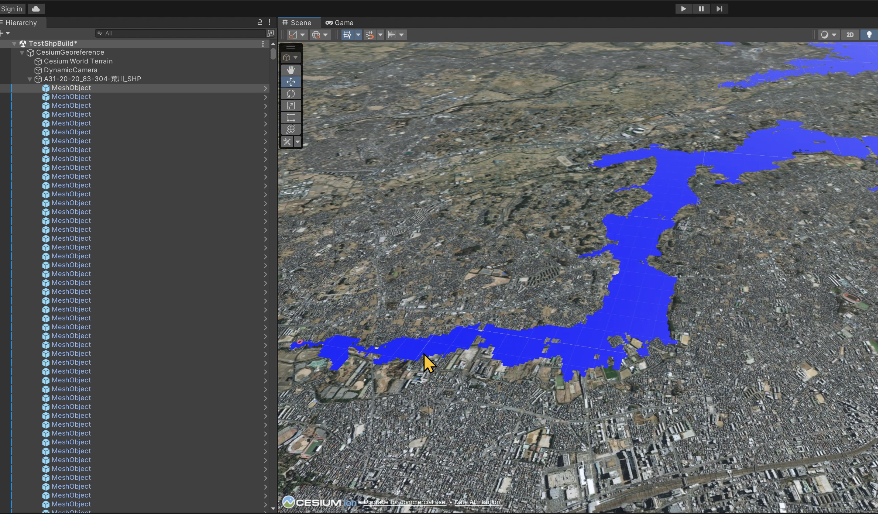Open the draw mode dropdown
The width and height of the screenshot is (878, 514).
828,34
